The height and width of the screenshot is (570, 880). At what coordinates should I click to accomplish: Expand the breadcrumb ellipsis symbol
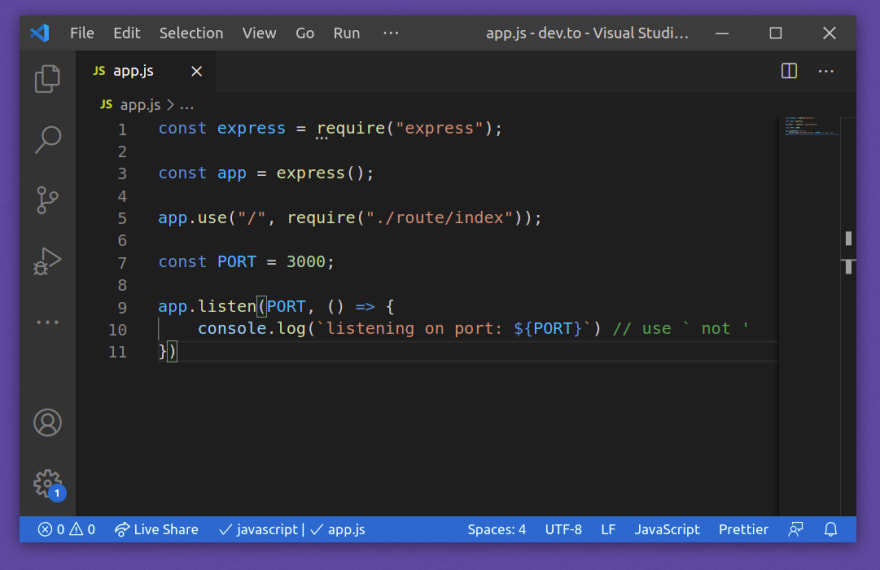pyautogui.click(x=187, y=107)
